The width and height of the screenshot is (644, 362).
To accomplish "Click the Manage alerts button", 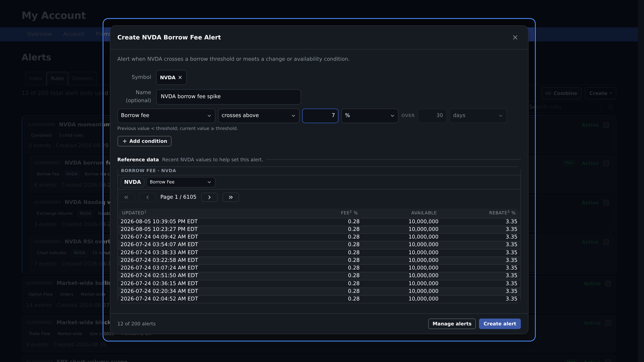I will pyautogui.click(x=452, y=324).
